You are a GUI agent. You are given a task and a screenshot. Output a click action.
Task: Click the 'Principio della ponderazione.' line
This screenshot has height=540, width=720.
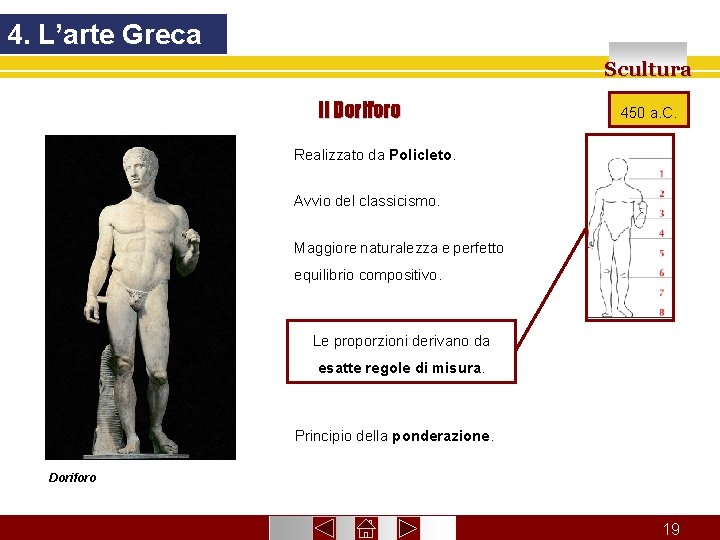tap(394, 435)
